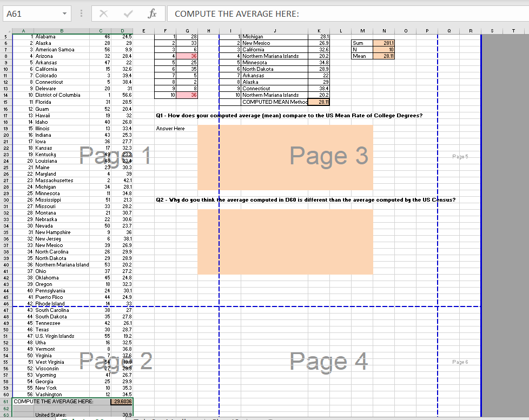529x420 pixels.
Task: Select column A header
Action: click(23, 31)
